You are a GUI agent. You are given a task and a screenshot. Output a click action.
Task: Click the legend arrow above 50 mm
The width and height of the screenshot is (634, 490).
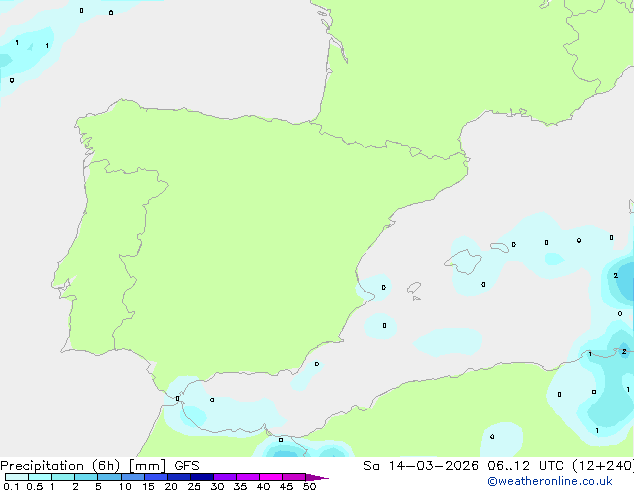click(x=317, y=477)
